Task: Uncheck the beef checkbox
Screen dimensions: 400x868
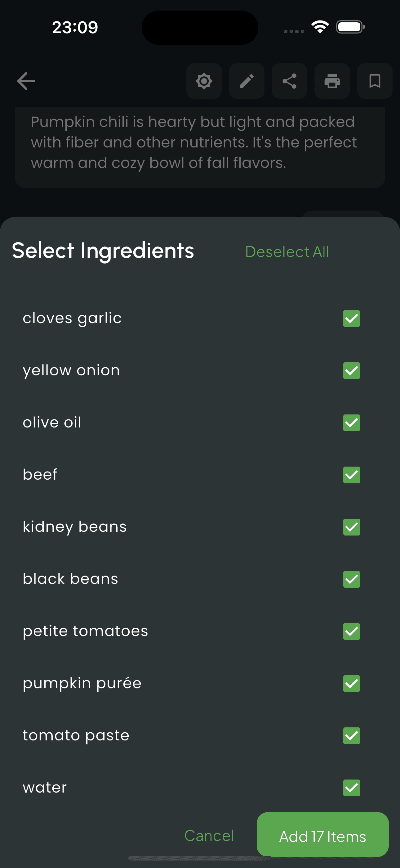Action: pos(351,475)
